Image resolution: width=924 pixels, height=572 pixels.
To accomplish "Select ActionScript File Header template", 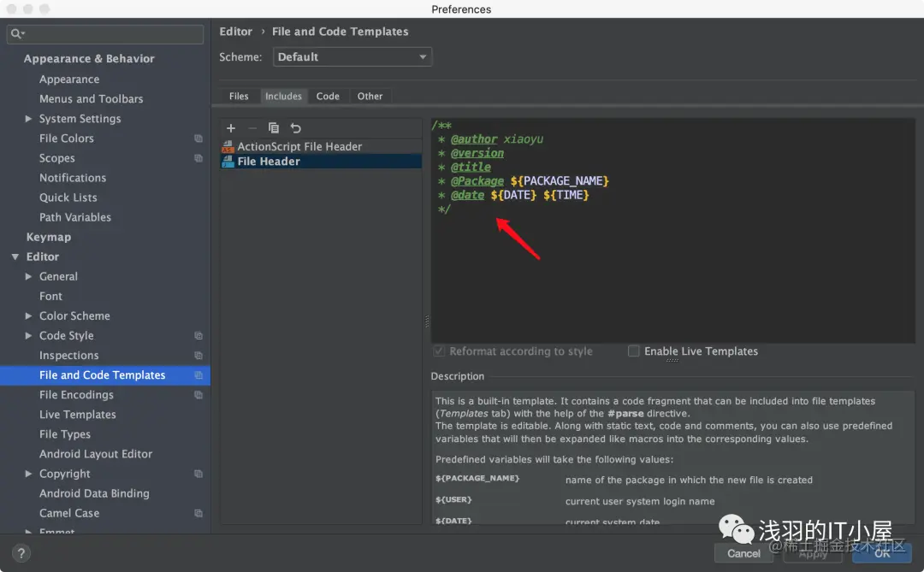I will [321, 147].
